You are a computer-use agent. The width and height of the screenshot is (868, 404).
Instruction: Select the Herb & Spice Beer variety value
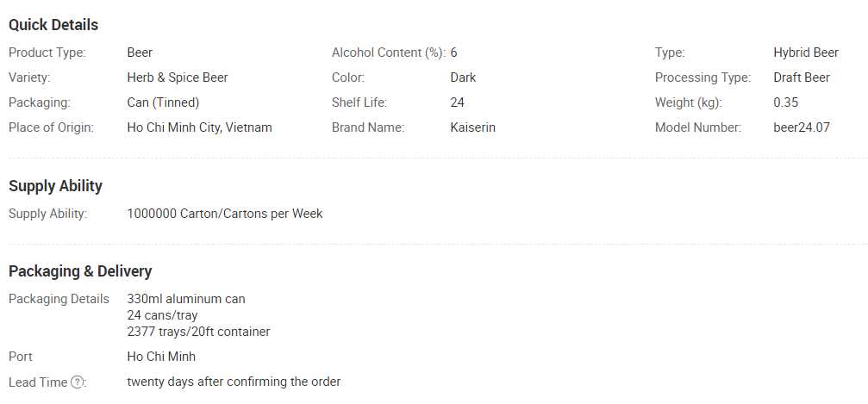pos(178,78)
